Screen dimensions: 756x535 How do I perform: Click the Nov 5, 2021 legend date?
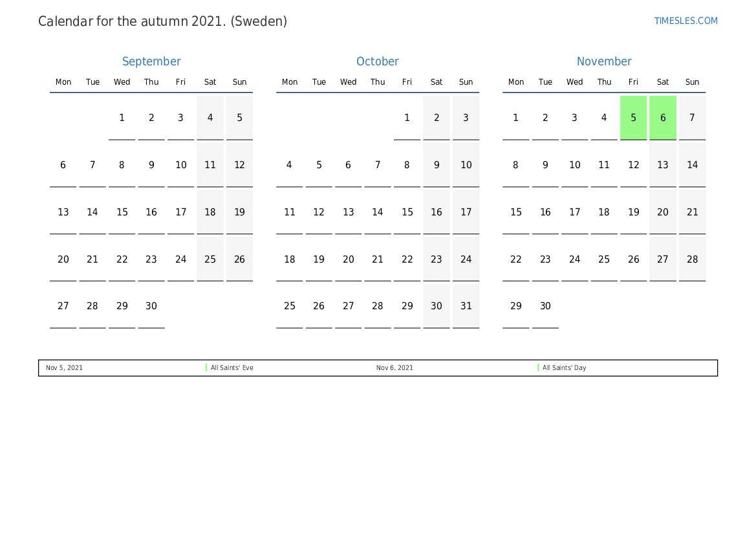pos(64,368)
